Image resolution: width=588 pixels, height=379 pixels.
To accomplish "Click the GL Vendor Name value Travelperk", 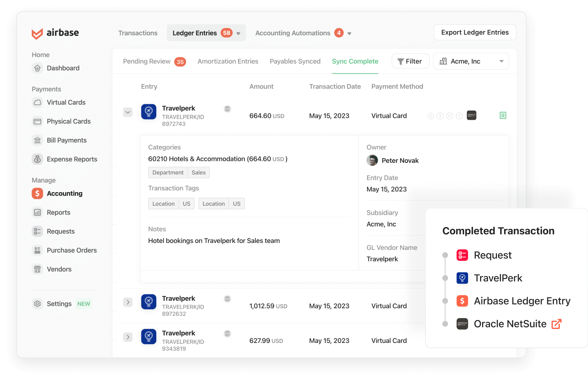I will pos(382,259).
